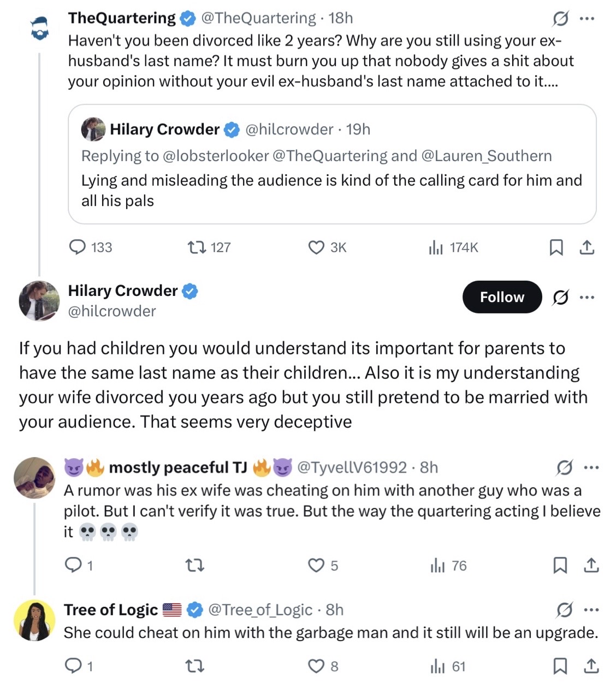The height and width of the screenshot is (688, 616).
Task: Retweet Tree of Logic's reply
Action: (195, 666)
